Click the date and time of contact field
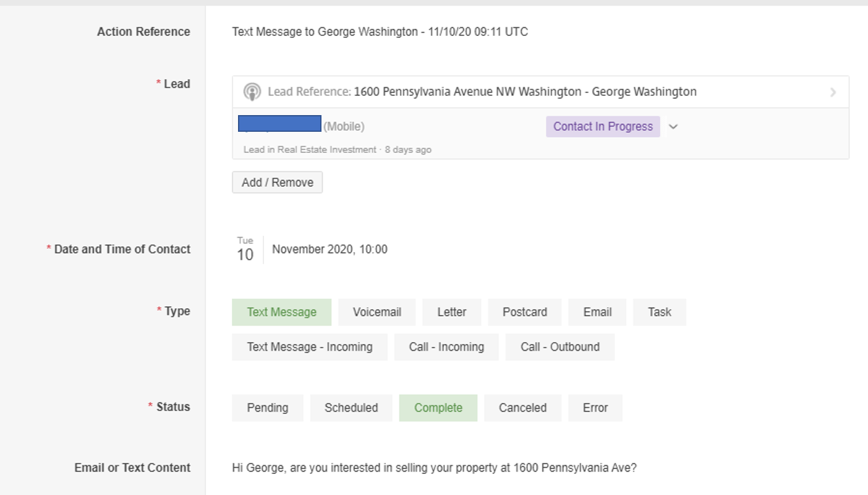 [329, 250]
